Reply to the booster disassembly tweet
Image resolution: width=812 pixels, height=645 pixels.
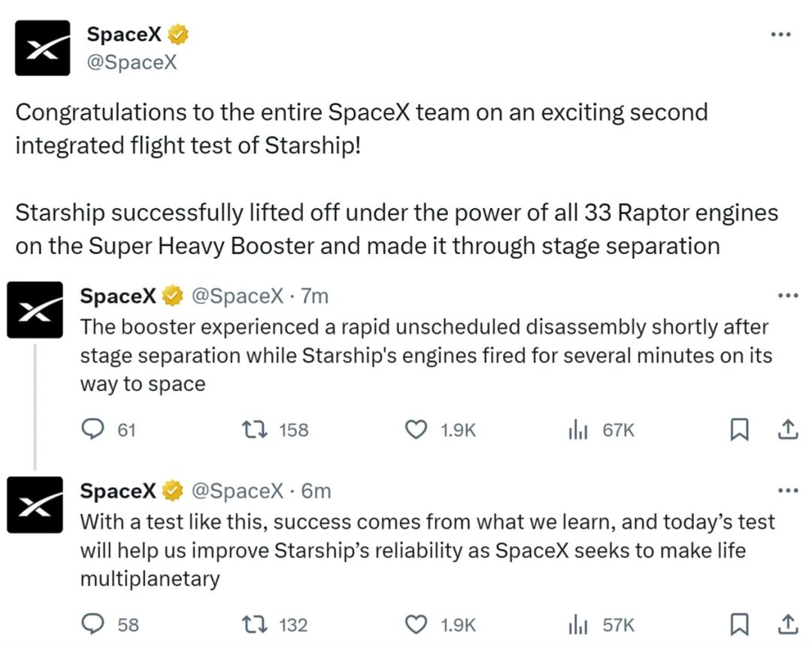tap(92, 429)
